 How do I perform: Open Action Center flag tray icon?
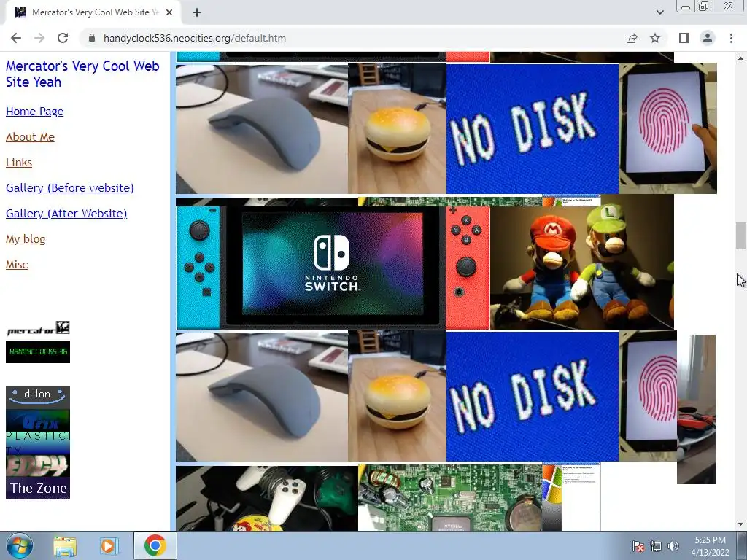tap(638, 546)
